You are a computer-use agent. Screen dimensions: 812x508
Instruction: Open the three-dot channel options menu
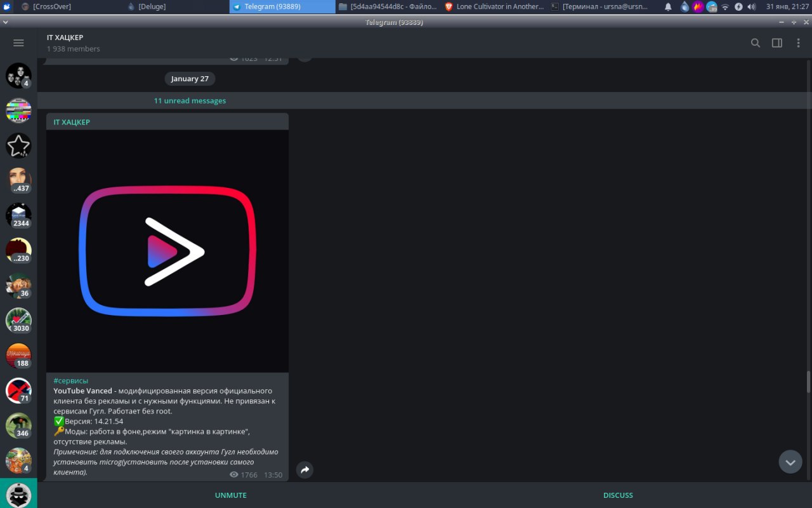tap(799, 43)
